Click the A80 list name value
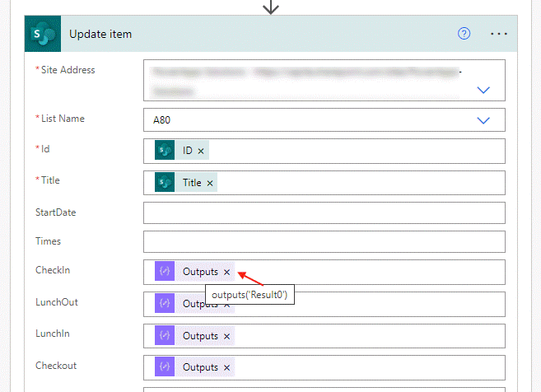This screenshot has height=392, width=541. pos(161,120)
